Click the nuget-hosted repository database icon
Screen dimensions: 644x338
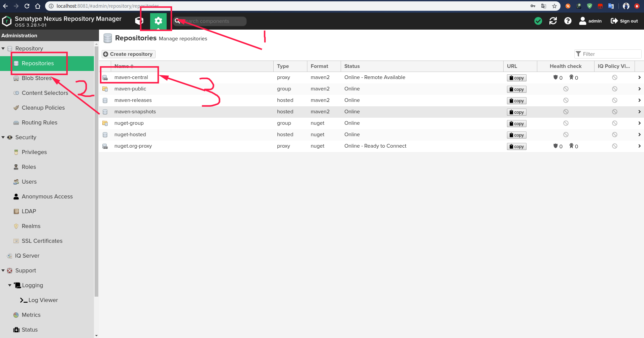105,135
